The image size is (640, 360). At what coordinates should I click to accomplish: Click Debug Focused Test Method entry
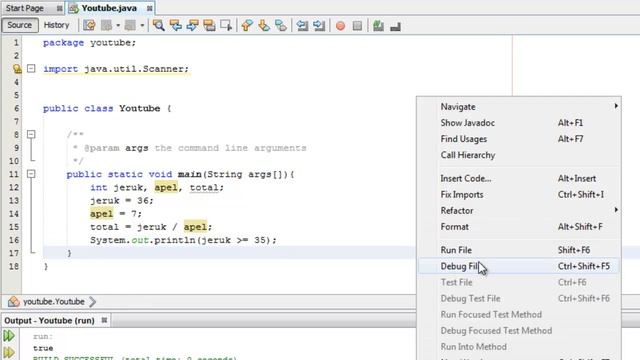coord(519,331)
